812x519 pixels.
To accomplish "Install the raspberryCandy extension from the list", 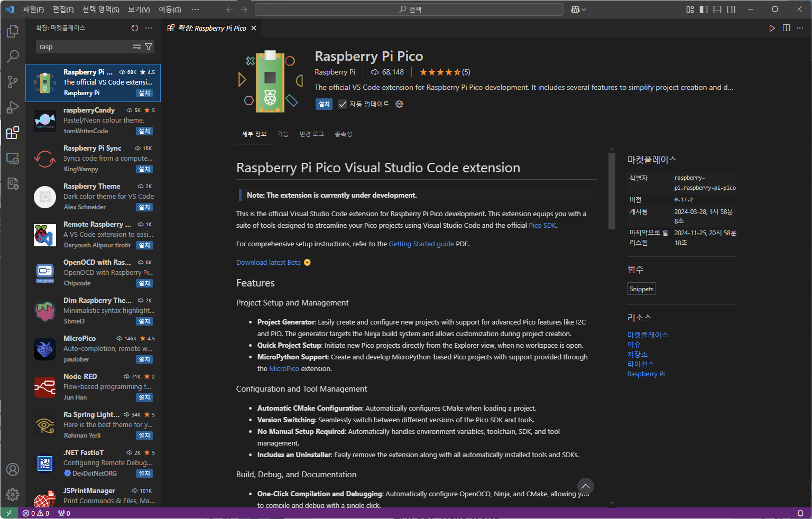I will point(144,131).
